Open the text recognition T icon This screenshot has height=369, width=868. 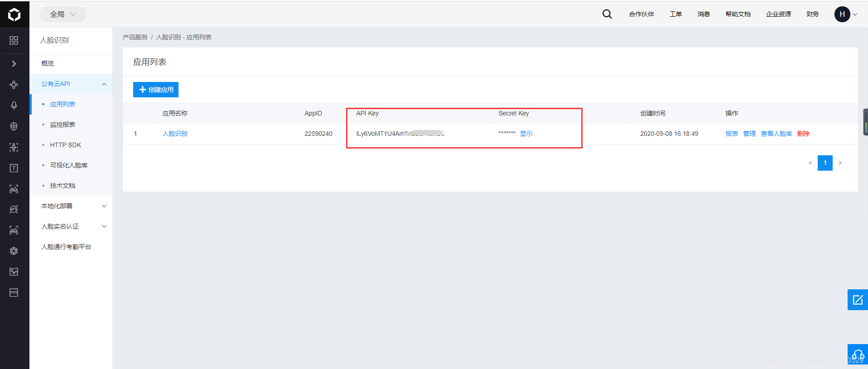(14, 168)
